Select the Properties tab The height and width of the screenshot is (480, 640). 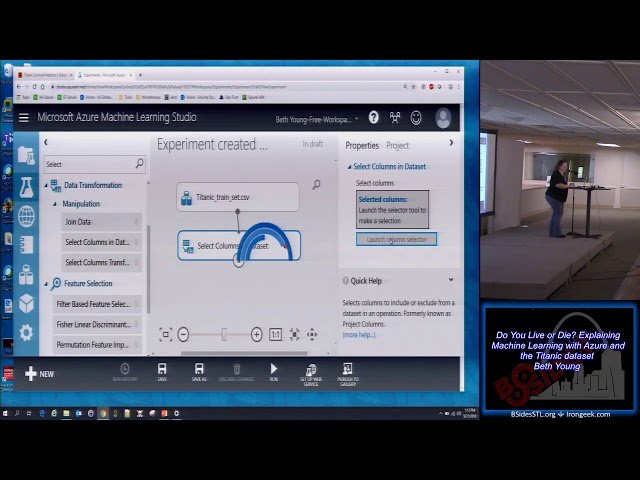click(362, 146)
